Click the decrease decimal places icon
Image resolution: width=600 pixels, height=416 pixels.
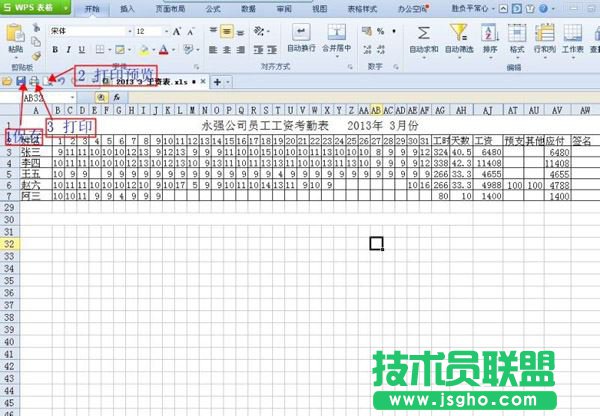pyautogui.click(x=381, y=49)
